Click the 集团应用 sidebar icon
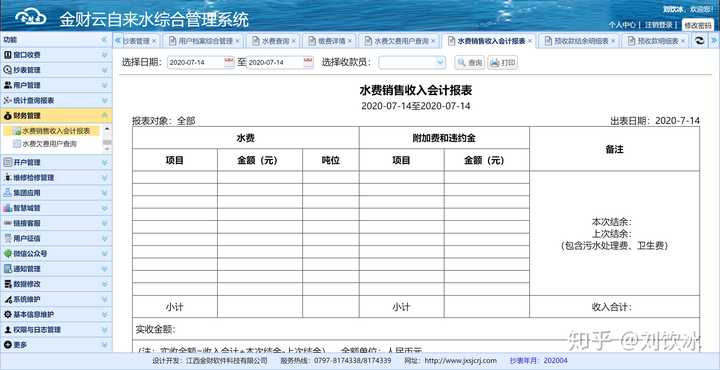 (7, 192)
